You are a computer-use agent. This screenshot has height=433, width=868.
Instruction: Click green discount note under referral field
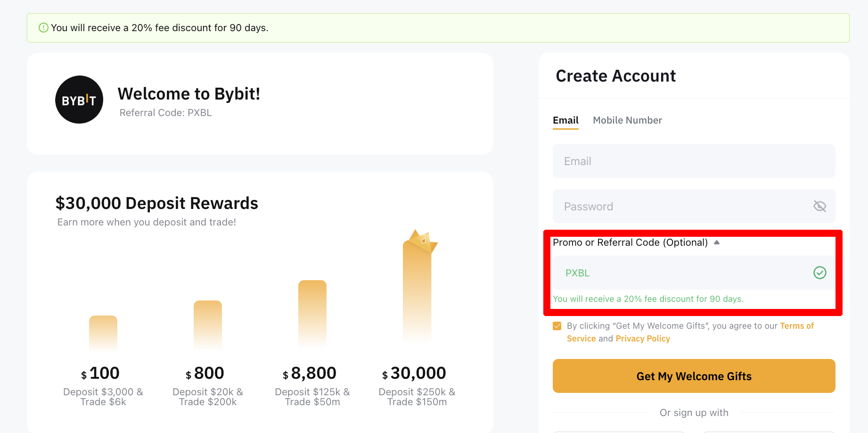pyautogui.click(x=648, y=299)
